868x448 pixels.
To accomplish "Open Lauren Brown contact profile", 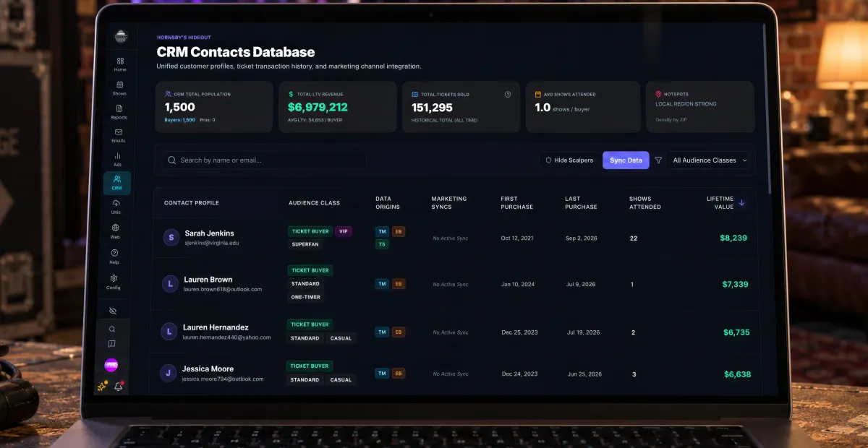I will coord(208,280).
